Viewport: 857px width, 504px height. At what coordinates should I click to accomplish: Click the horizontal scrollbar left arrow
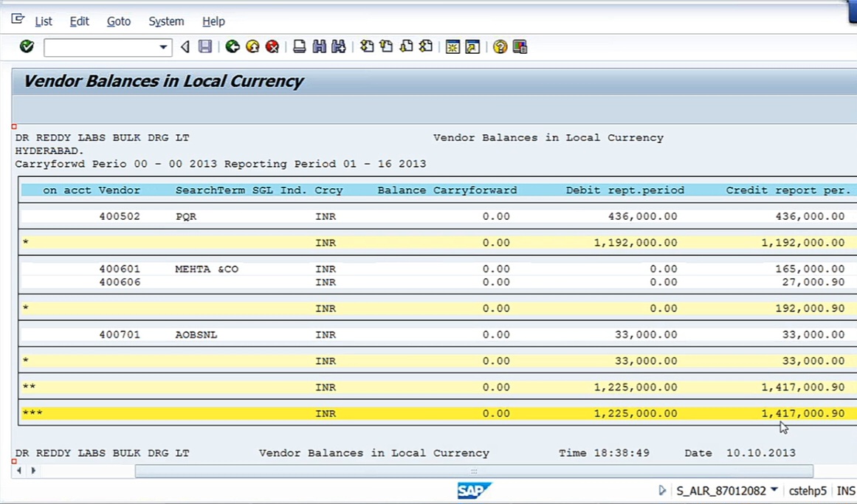[x=19, y=470]
